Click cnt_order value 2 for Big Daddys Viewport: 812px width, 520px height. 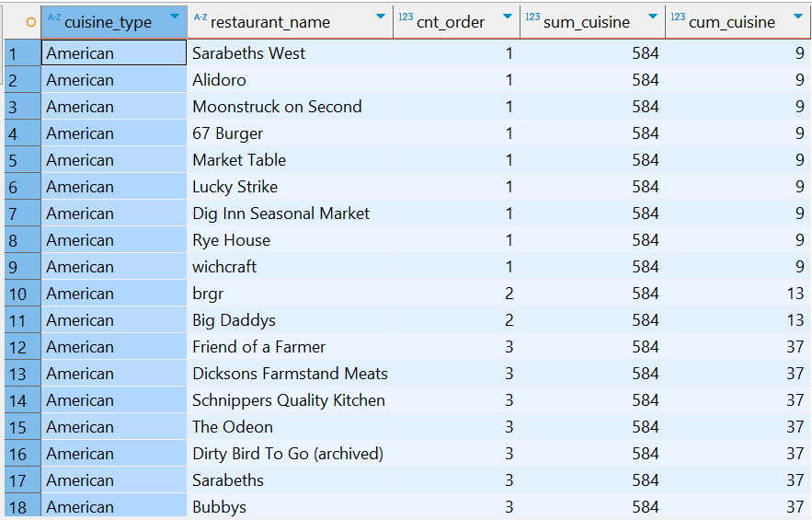coord(457,320)
